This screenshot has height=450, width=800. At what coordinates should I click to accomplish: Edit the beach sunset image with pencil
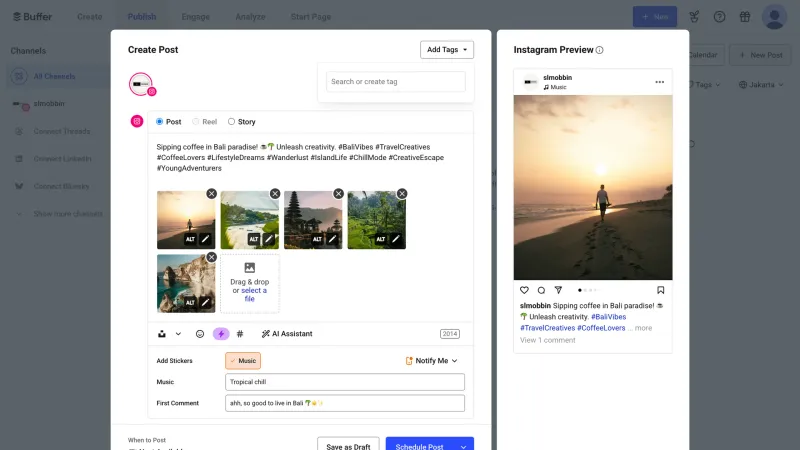[x=205, y=239]
